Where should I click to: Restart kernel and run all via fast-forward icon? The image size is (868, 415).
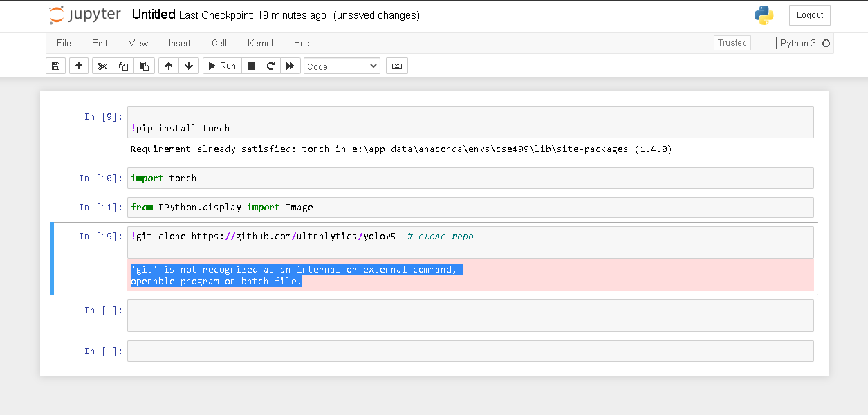pos(290,66)
